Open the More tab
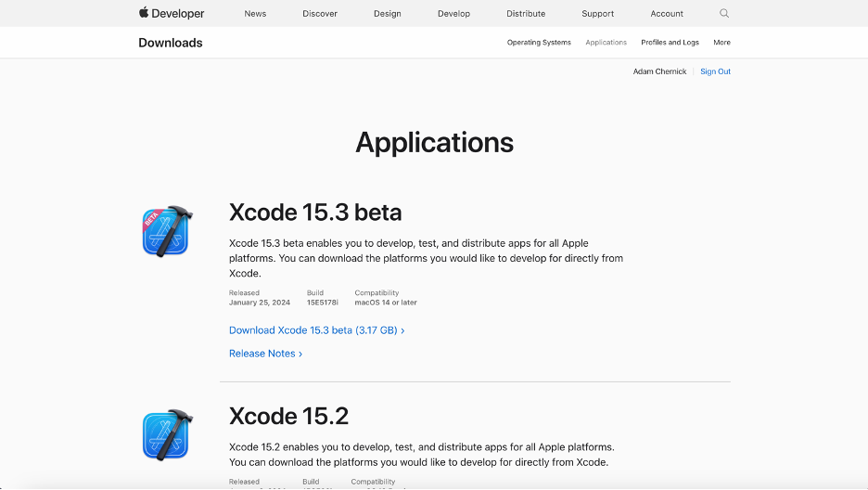Image resolution: width=868 pixels, height=490 pixels. [x=721, y=43]
